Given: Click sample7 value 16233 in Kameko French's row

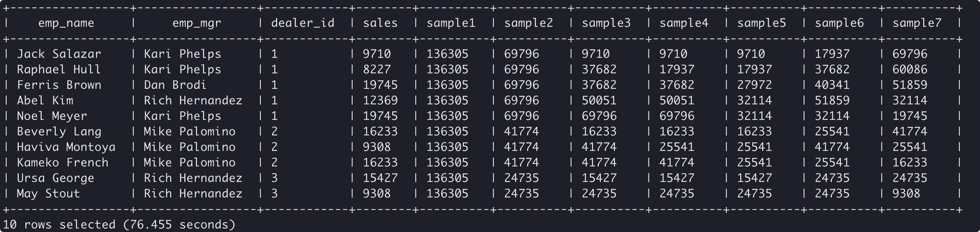Looking at the screenshot, I should [910, 163].
